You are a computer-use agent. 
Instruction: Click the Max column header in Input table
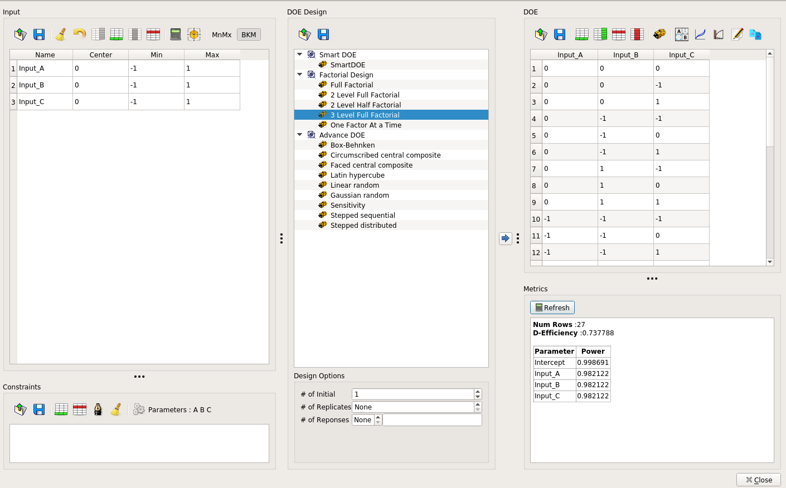(x=212, y=55)
